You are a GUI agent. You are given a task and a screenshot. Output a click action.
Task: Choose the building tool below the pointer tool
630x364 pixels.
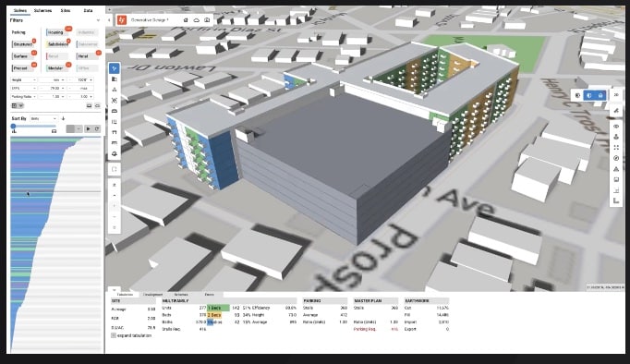click(115, 79)
